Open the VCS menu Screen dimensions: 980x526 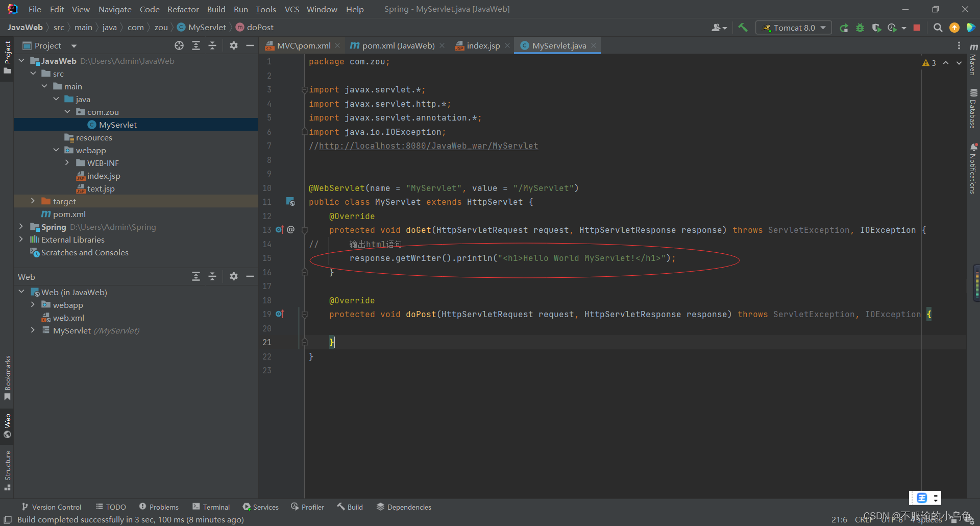click(292, 9)
